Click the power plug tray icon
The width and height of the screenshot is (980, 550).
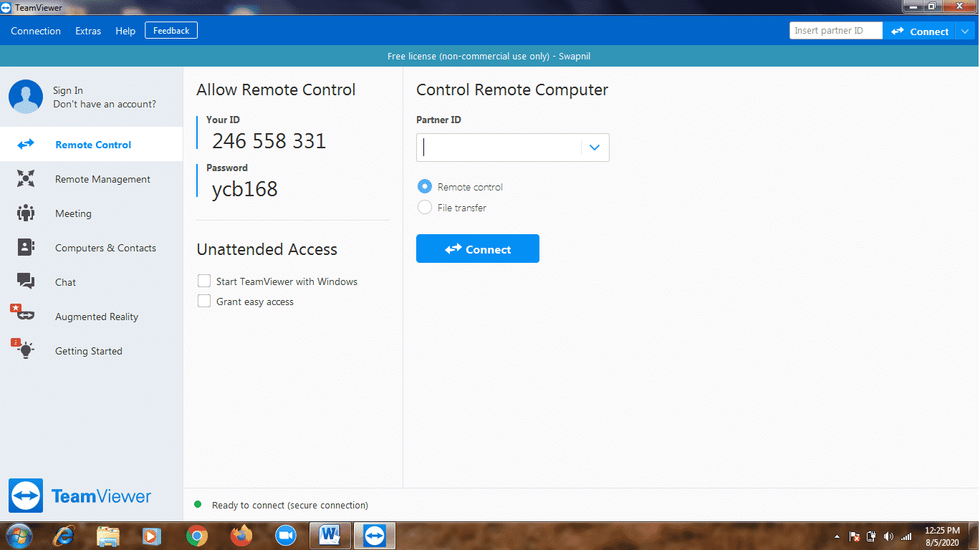pos(872,536)
